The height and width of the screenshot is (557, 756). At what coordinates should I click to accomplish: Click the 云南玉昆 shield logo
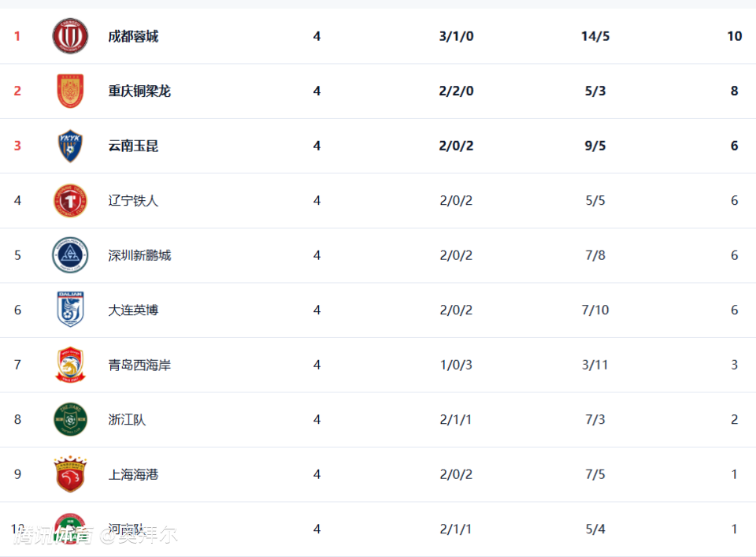[x=70, y=146]
